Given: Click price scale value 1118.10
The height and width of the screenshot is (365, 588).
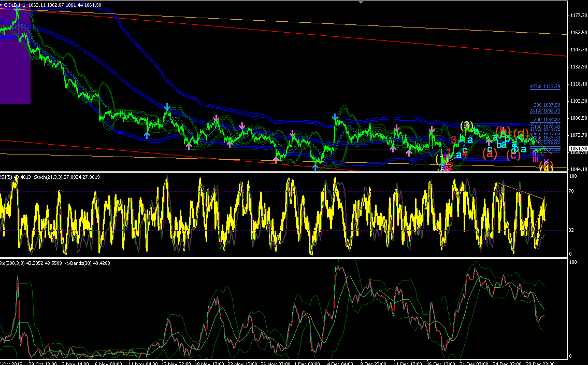Looking at the screenshot, I should (x=578, y=84).
